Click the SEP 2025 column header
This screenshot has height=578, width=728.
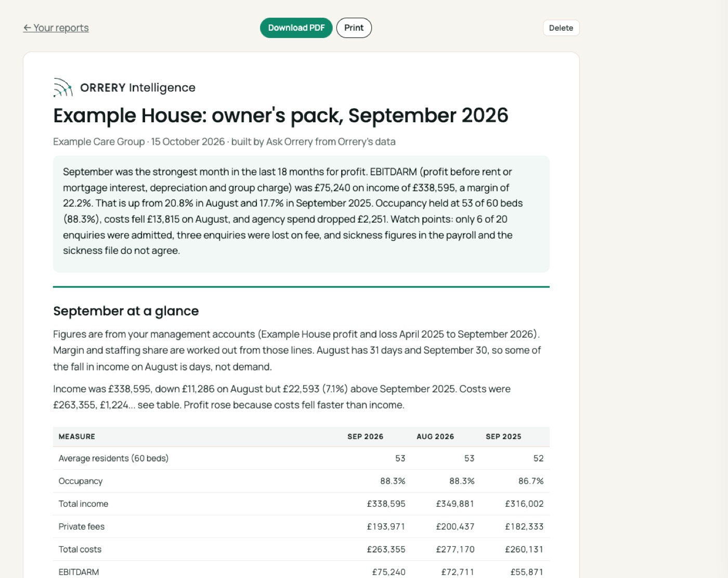click(503, 436)
